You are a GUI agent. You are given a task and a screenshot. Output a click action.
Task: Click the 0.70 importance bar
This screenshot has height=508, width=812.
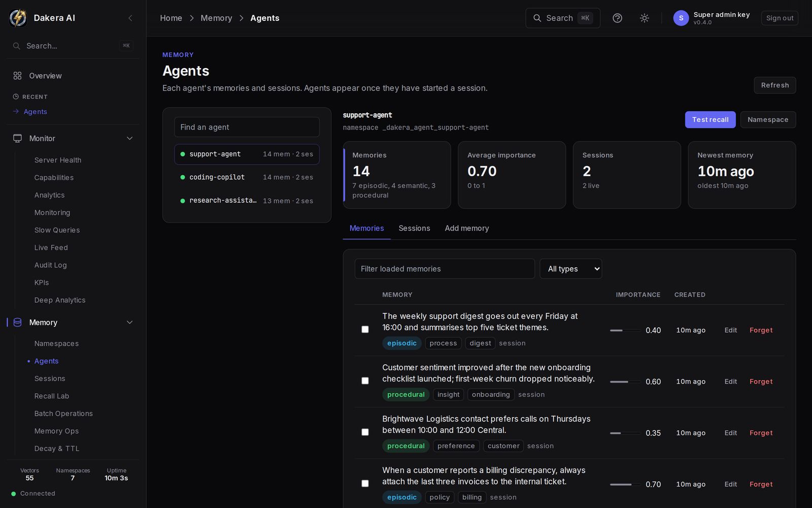(x=625, y=484)
